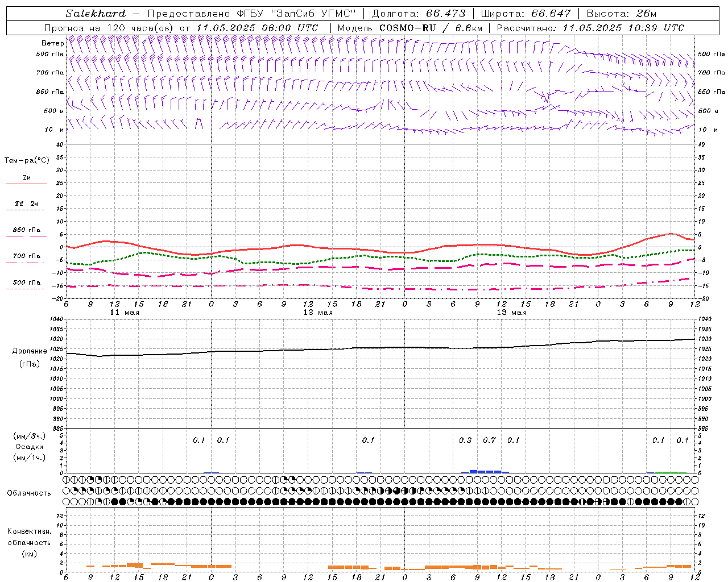Click the '(км)' unit under convective cloud label
Viewport: 728px width, 582px height.
(30, 554)
